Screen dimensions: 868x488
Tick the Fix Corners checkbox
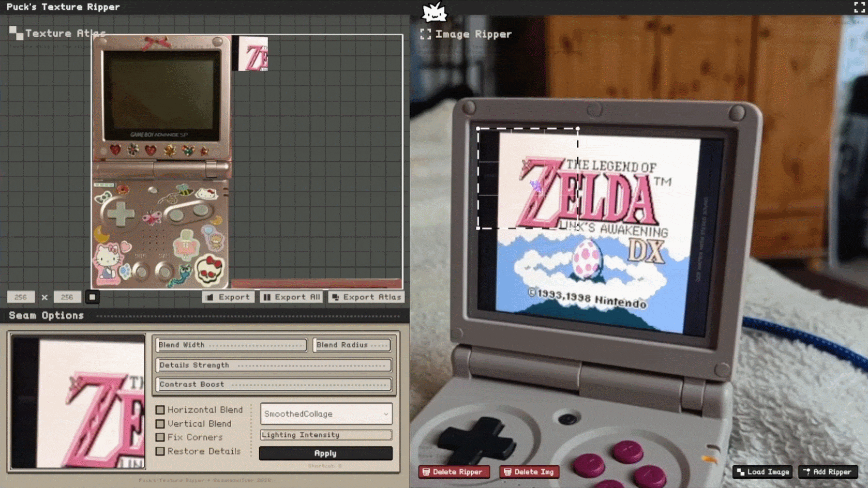point(160,437)
